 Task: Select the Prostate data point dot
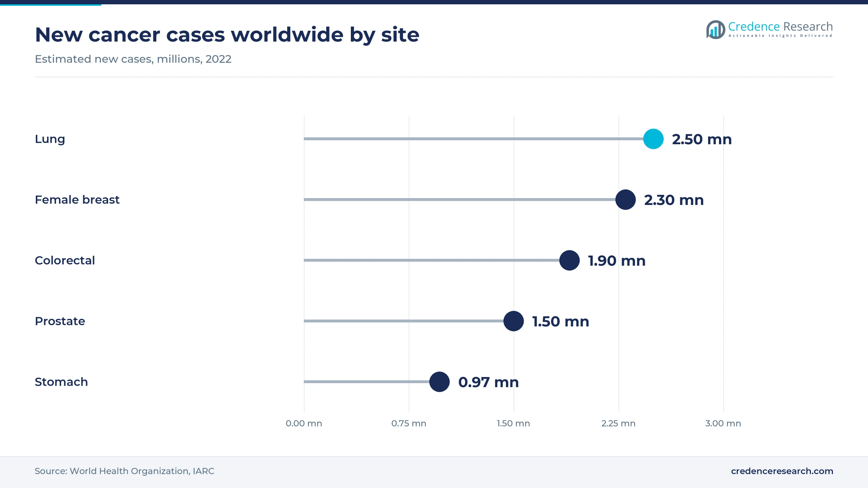(514, 321)
